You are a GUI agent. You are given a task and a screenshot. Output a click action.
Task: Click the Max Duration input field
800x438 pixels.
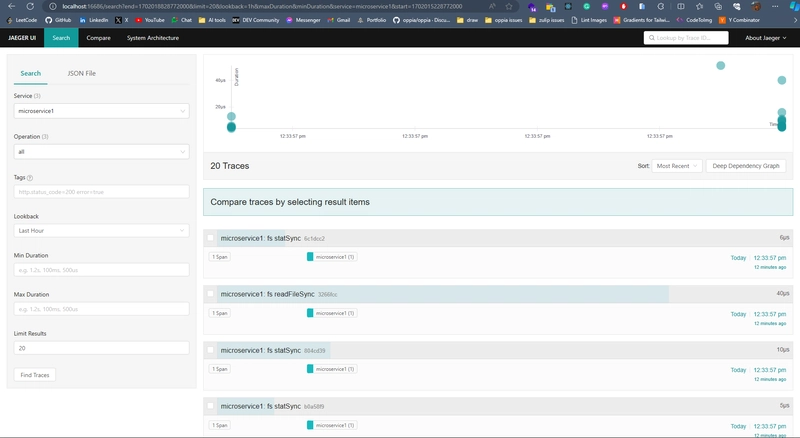point(102,309)
